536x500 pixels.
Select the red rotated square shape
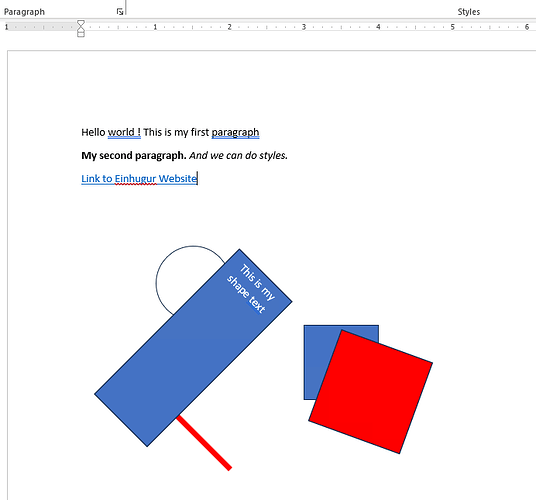(x=371, y=392)
